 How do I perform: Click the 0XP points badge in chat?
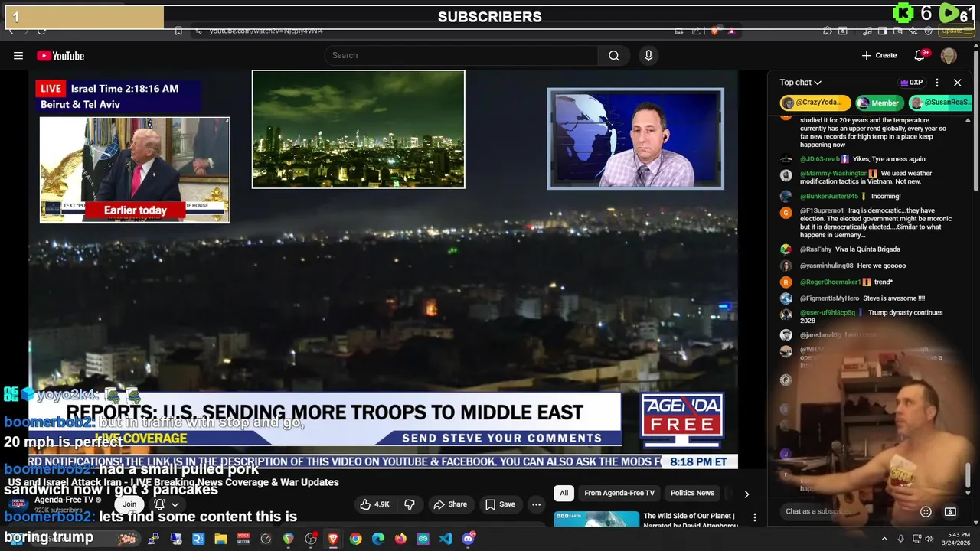pos(911,83)
